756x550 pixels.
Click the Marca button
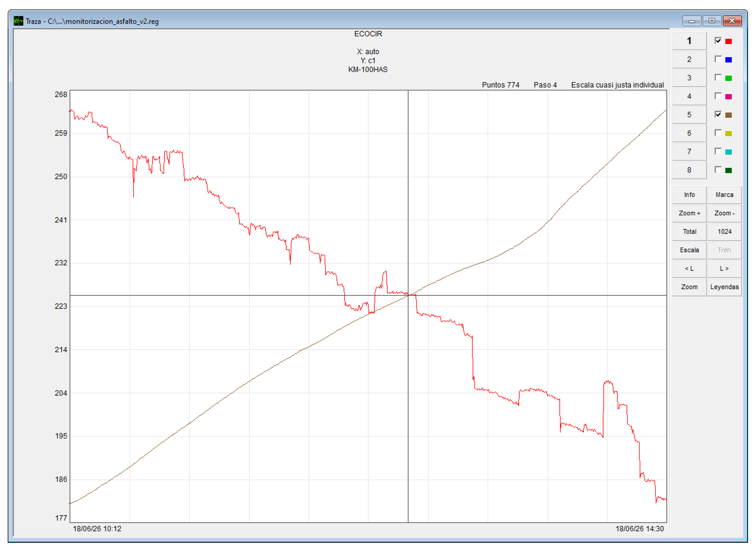(x=724, y=195)
